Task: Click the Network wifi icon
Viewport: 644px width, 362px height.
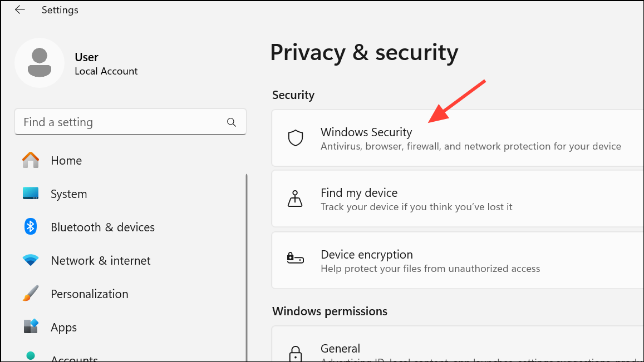Action: click(31, 260)
